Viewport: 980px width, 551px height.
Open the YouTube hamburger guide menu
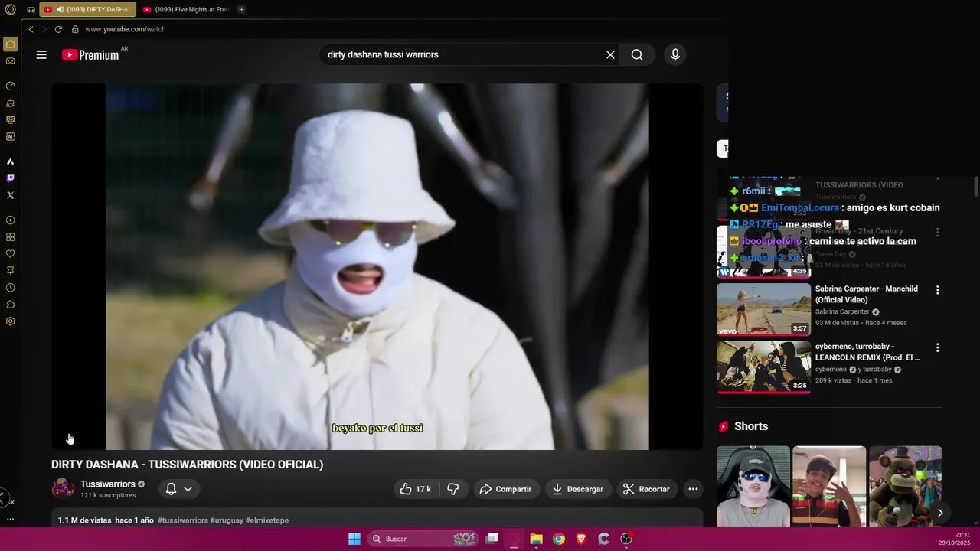point(41,54)
